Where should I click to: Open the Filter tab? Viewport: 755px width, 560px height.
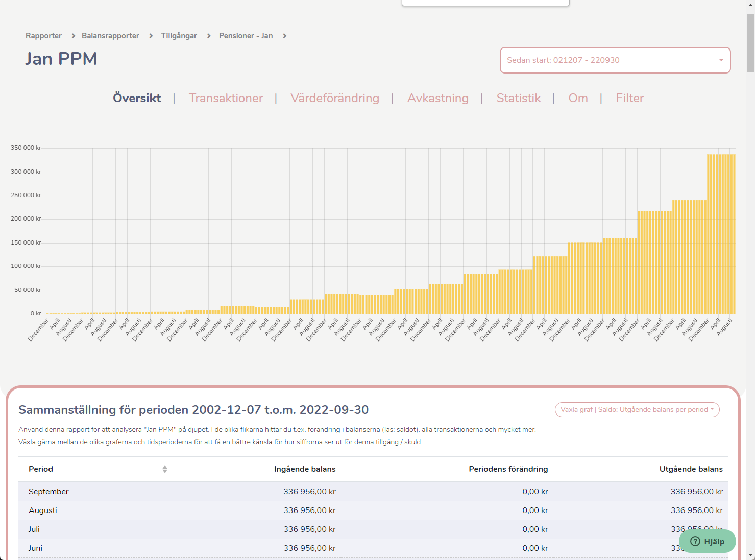[629, 98]
